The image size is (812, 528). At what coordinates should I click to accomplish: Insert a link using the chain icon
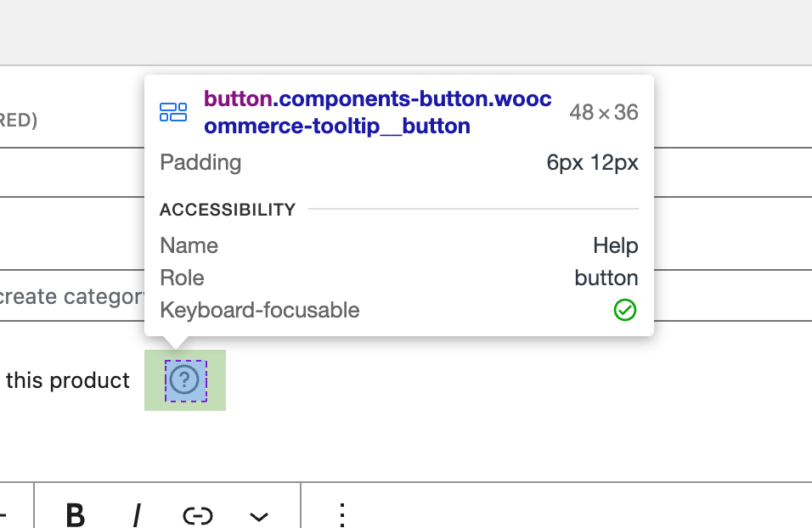(x=199, y=515)
